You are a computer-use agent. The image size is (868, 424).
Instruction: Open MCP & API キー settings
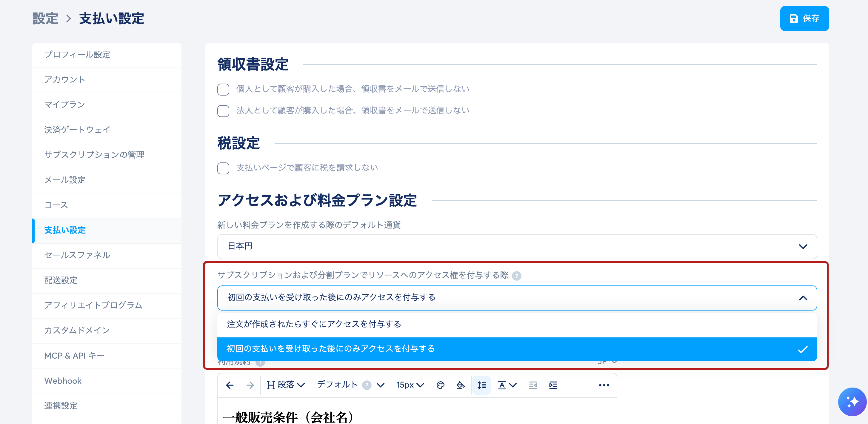click(107, 356)
